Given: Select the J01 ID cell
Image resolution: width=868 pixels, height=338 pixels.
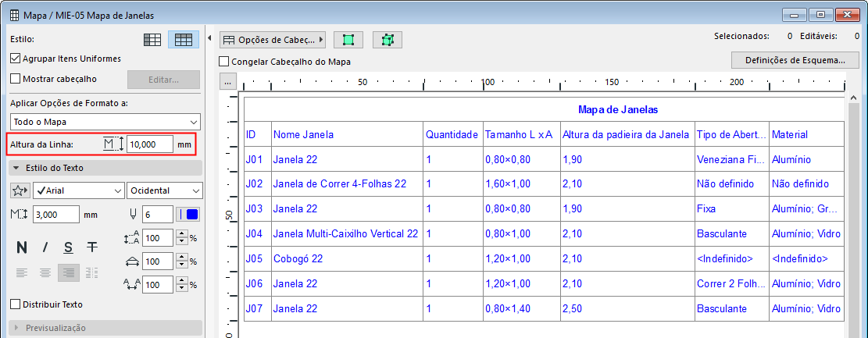Looking at the screenshot, I should pyautogui.click(x=257, y=159).
